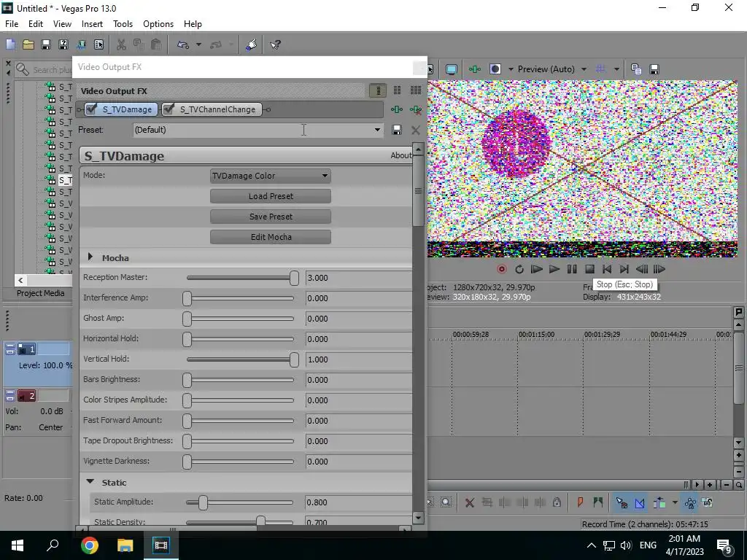Viewport: 747px width, 560px height.
Task: Open the Tools menu
Action: [123, 24]
